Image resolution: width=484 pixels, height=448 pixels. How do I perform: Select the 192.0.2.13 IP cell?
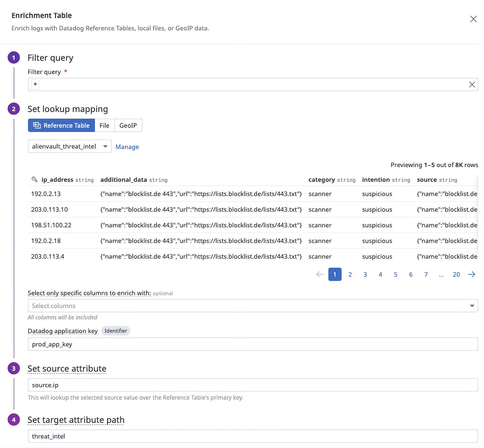point(46,194)
